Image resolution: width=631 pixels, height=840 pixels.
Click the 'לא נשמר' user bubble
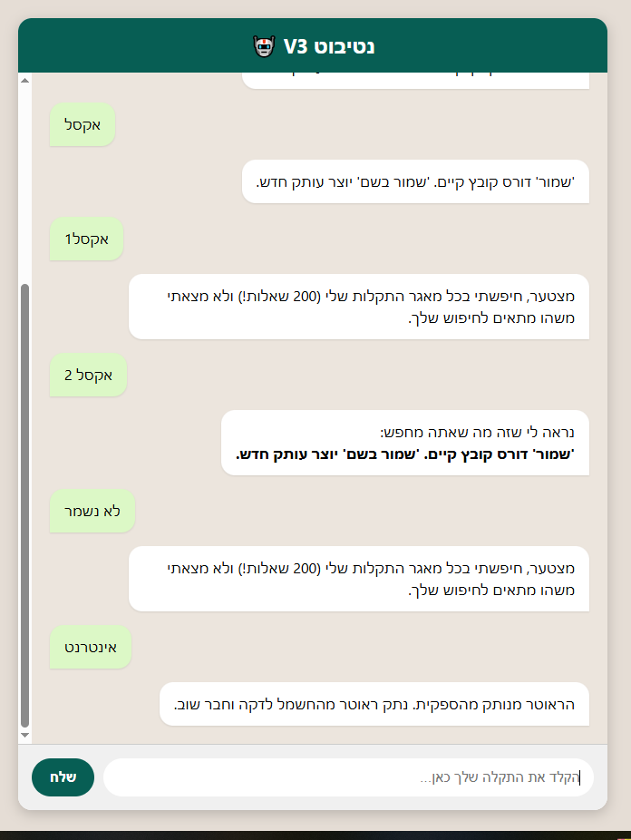coord(92,512)
